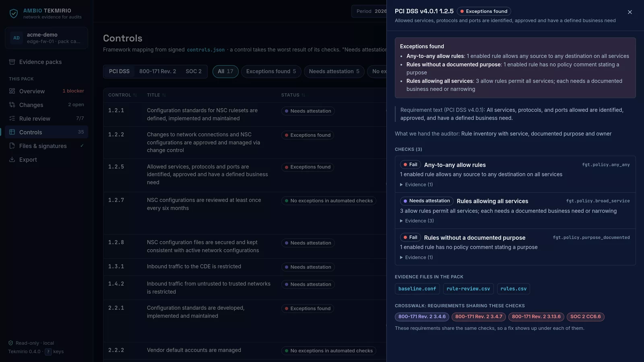Open crosswalk SOC 2 CC6.6
644x362 pixels.
point(586,317)
